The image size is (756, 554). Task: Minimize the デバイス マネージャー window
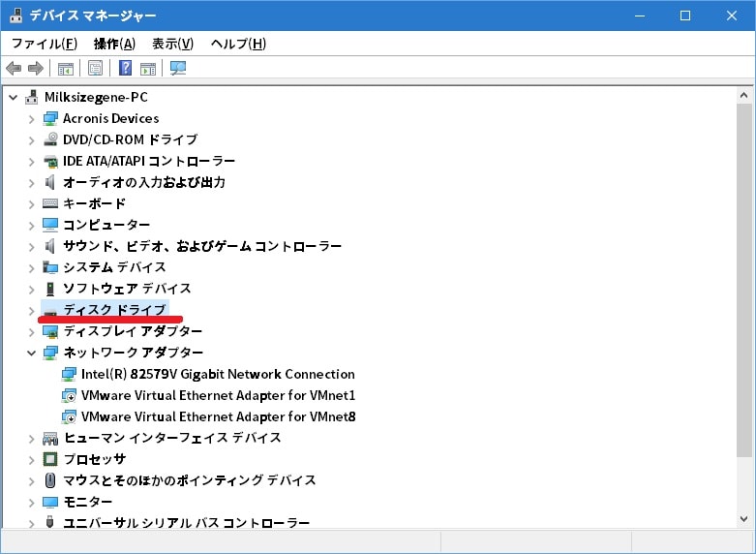(640, 15)
